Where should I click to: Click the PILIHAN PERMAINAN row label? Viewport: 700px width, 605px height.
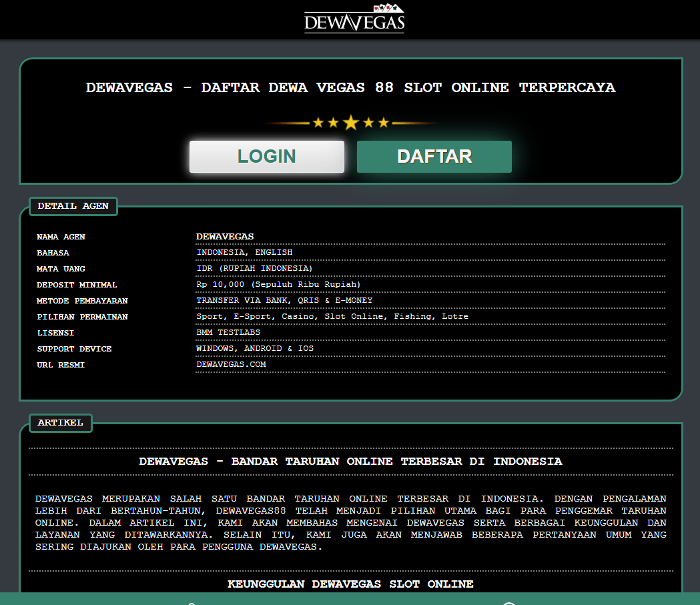pos(82,318)
